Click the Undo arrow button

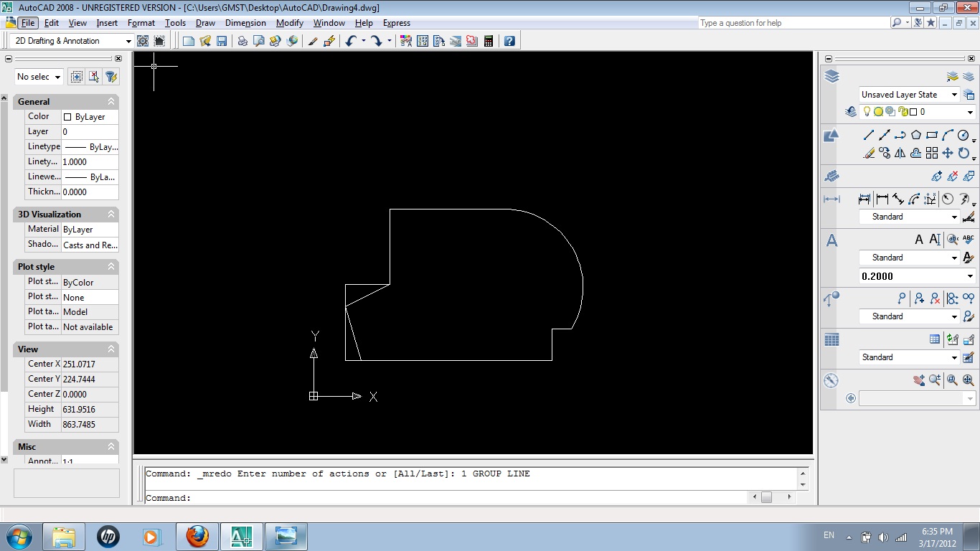click(x=350, y=41)
